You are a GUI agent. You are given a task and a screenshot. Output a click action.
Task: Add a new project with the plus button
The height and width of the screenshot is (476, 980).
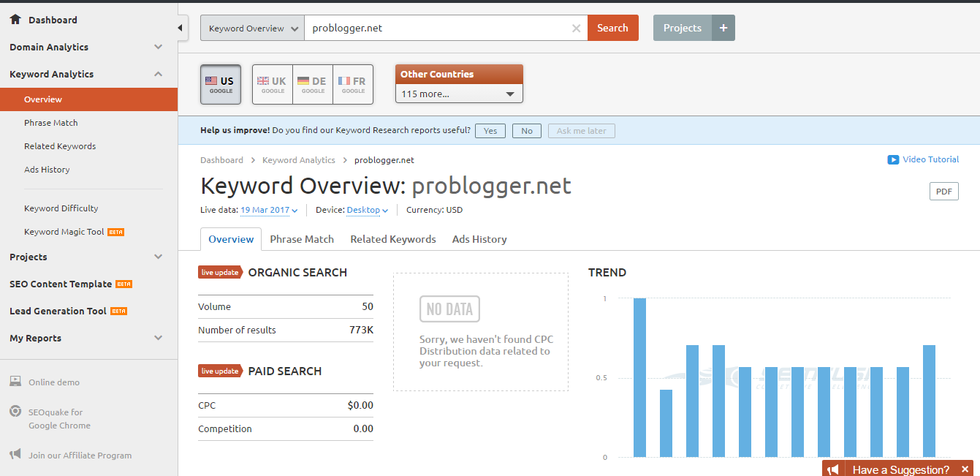723,28
